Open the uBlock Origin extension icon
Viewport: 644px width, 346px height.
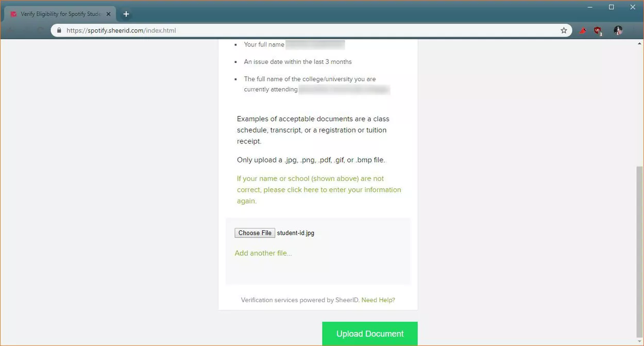click(x=598, y=30)
